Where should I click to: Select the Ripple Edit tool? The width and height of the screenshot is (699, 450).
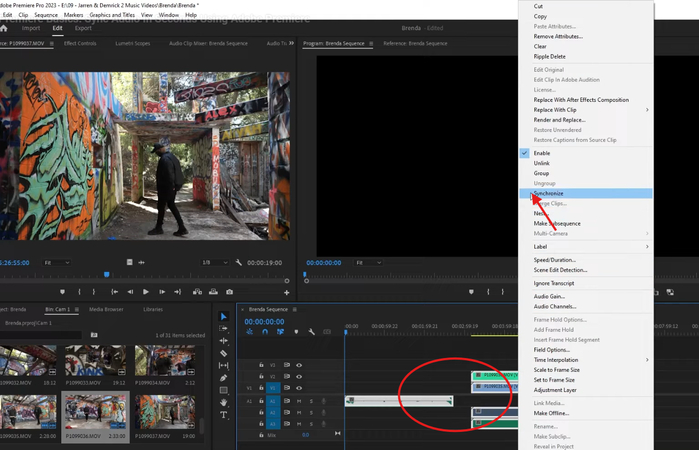[x=223, y=341]
